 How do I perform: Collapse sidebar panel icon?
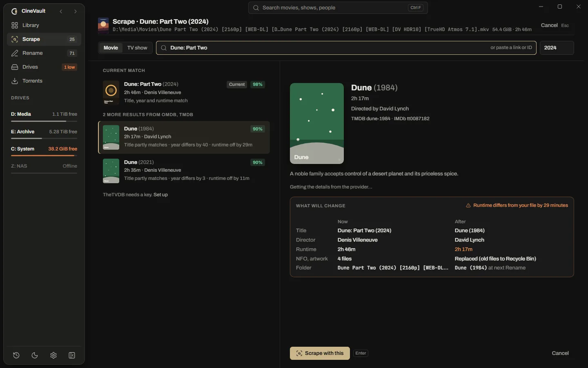coord(72,355)
